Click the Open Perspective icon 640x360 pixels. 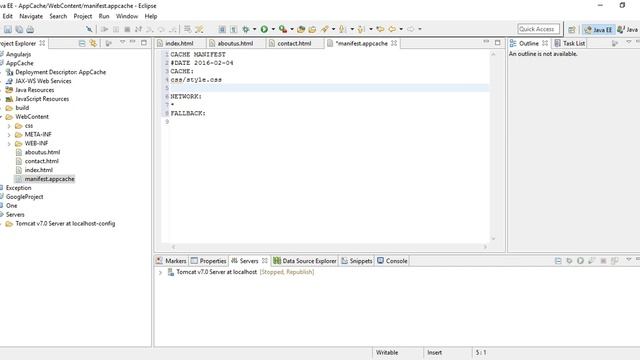(x=572, y=29)
